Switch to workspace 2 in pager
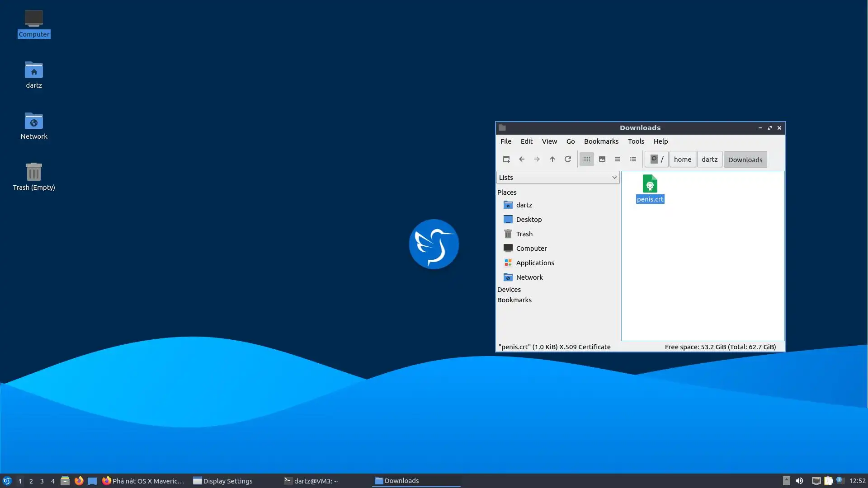868x488 pixels. point(31,481)
